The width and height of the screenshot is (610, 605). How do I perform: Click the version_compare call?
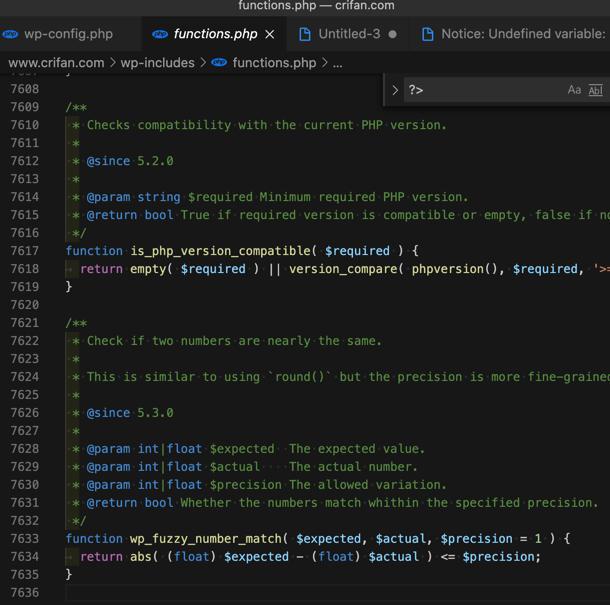point(343,269)
